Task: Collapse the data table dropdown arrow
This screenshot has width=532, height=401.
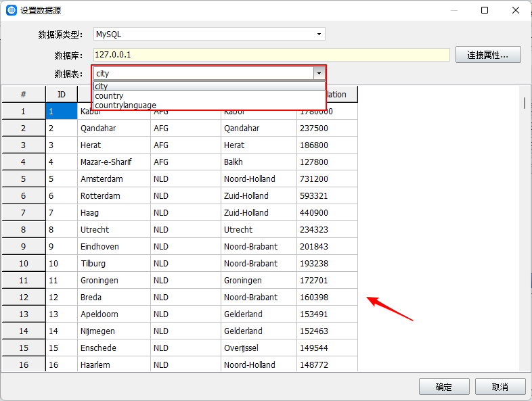Action: 319,73
